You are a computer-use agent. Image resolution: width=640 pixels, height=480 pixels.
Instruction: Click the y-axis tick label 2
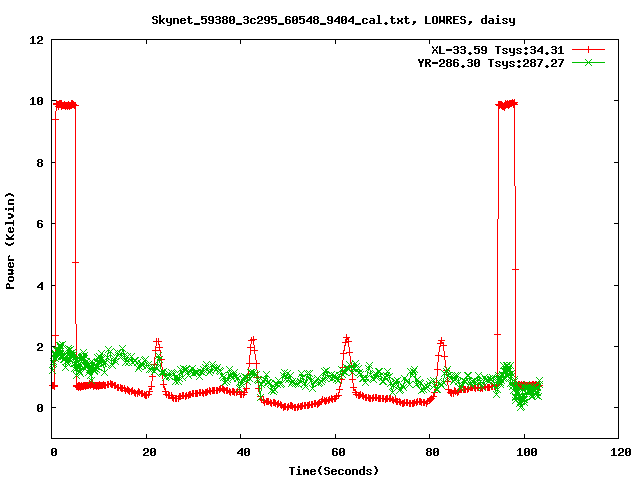pyautogui.click(x=40, y=347)
